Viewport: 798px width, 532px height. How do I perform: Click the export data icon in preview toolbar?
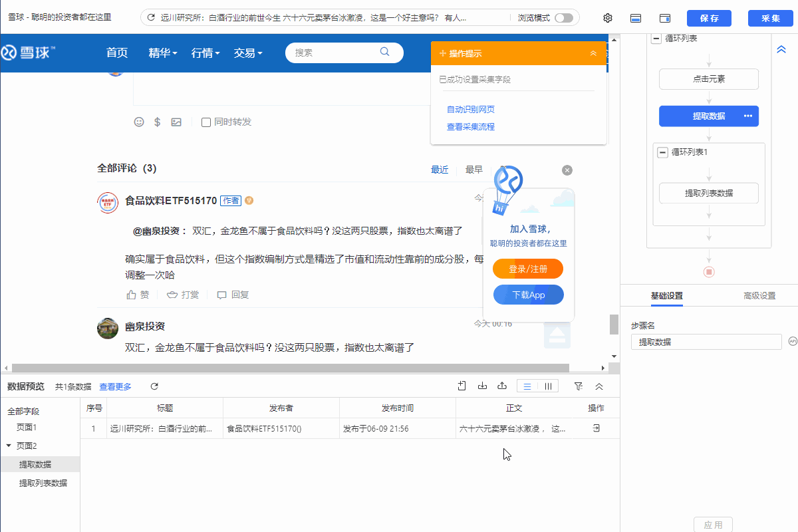tap(503, 386)
